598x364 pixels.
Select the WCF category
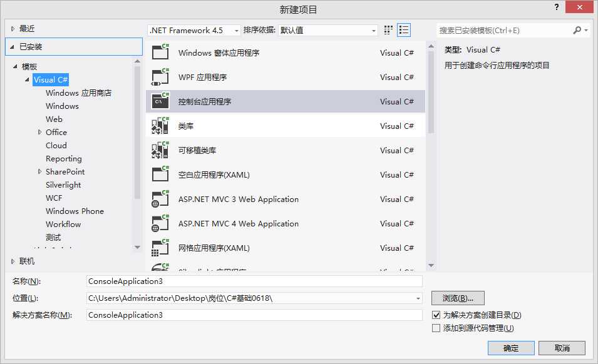[x=54, y=198]
